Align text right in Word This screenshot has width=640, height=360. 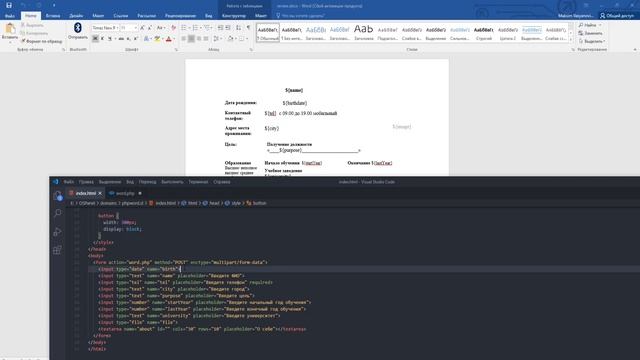199,38
